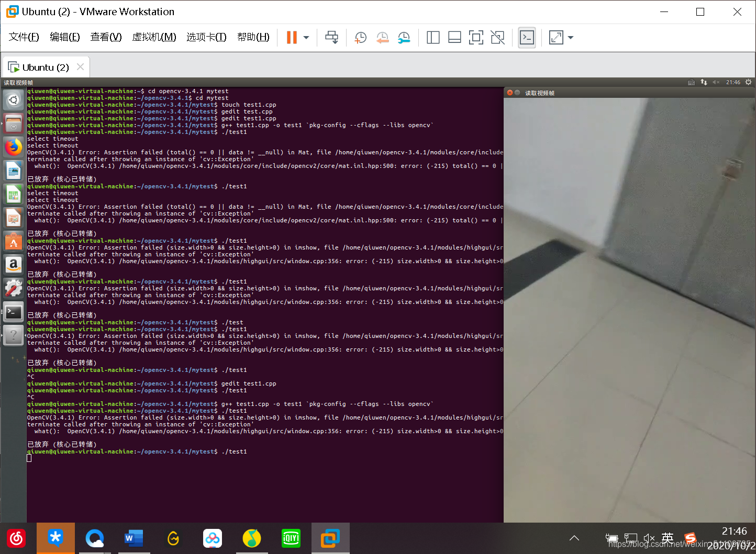Screen dimensions: 756x554
Task: Open QQ Music from taskbar
Action: (252, 538)
